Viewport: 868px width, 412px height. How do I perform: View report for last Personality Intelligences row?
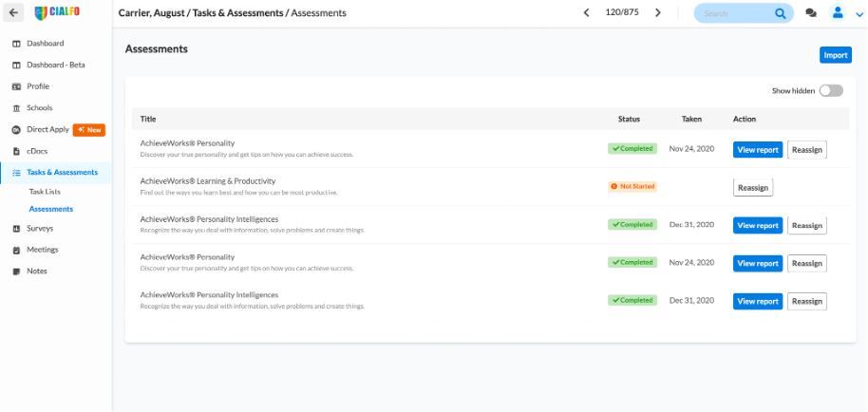(x=758, y=301)
